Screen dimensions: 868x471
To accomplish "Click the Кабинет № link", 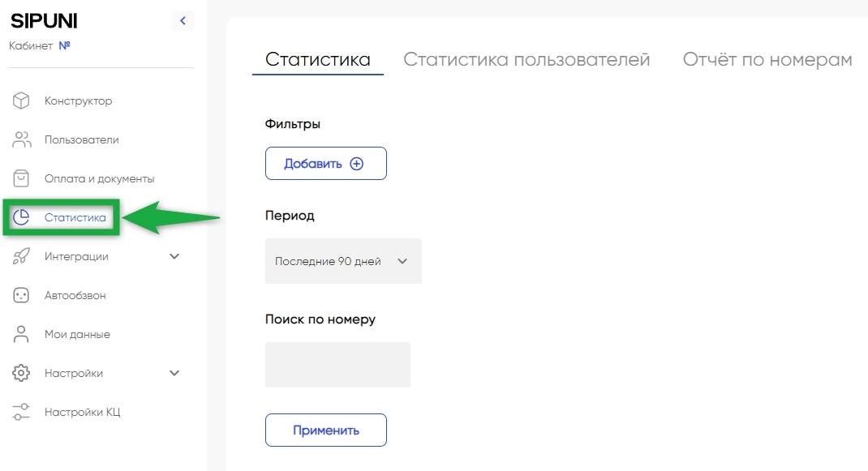I will (x=39, y=46).
